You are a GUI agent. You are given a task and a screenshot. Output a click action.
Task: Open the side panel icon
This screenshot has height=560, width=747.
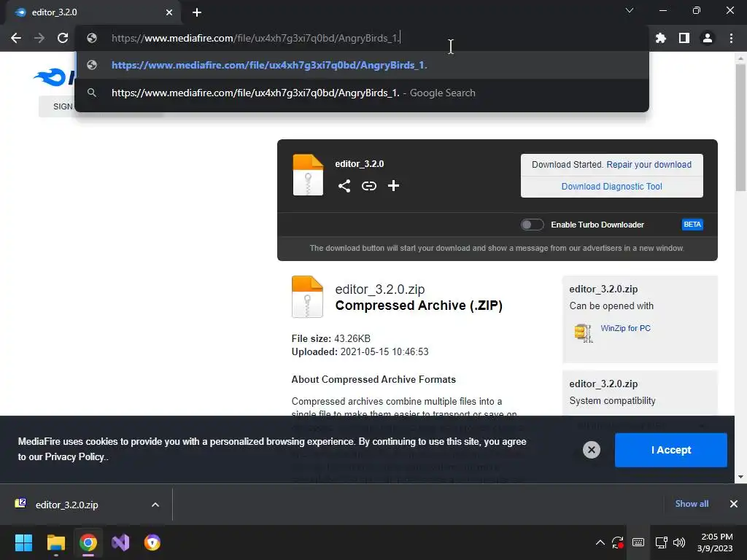[x=684, y=38]
